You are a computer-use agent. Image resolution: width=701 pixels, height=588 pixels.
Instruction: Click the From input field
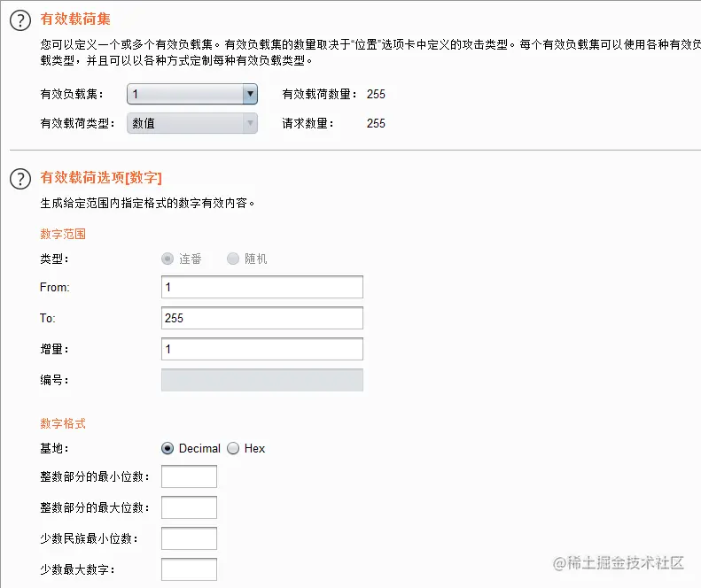(x=262, y=287)
